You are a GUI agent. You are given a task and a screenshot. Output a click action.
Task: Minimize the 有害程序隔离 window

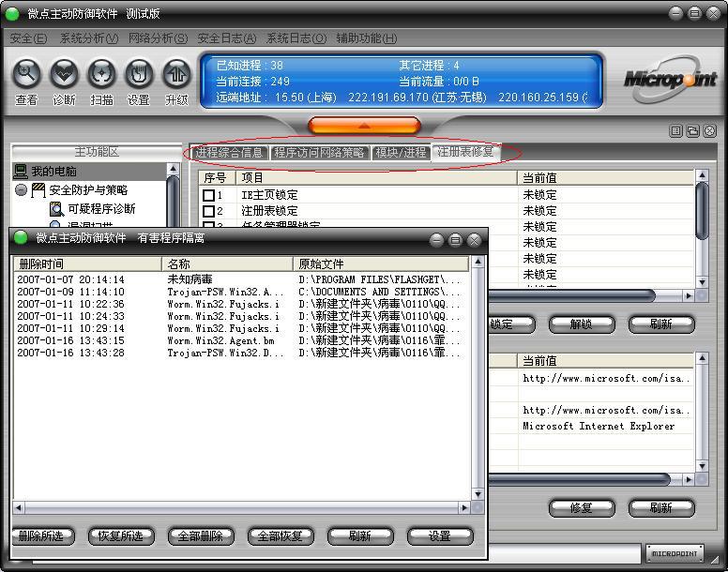click(x=436, y=240)
